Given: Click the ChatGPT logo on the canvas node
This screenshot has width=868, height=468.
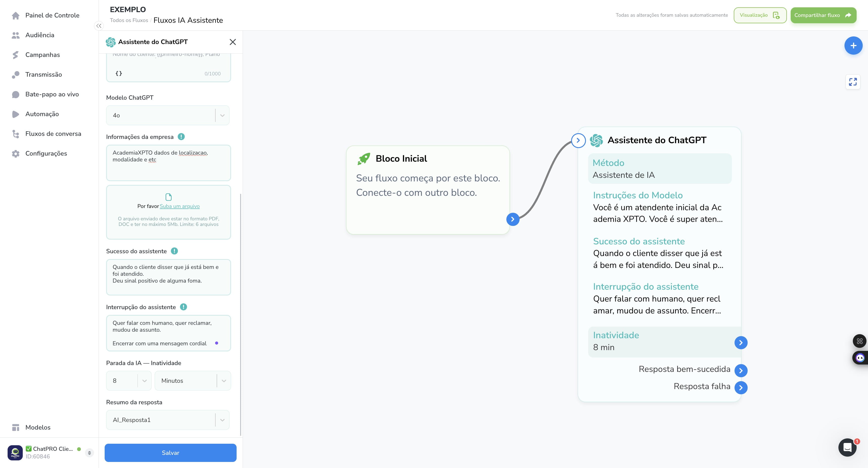Looking at the screenshot, I should (x=597, y=140).
